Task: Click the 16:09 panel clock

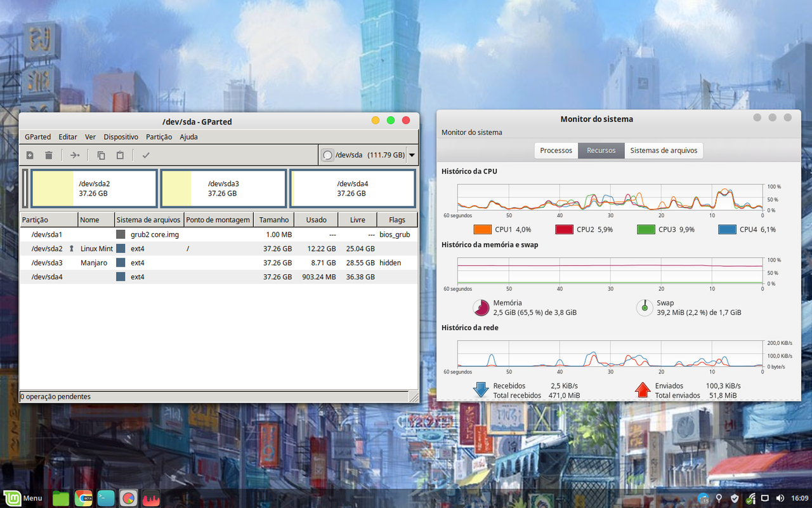Action: coord(799,498)
